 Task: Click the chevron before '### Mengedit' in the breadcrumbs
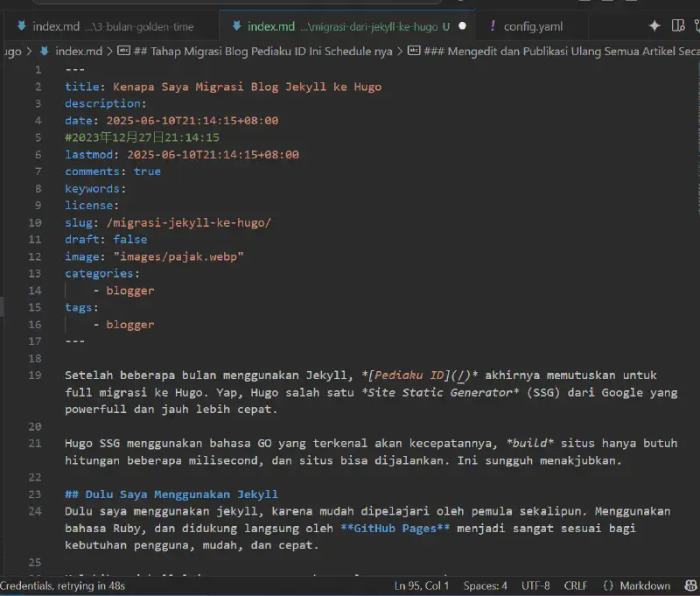click(400, 52)
